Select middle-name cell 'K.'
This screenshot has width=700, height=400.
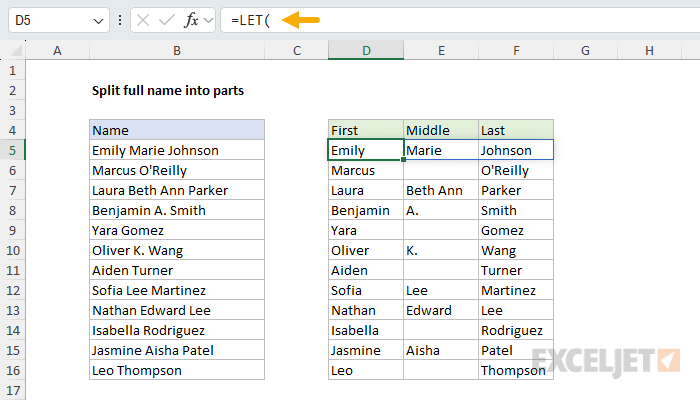(x=441, y=250)
